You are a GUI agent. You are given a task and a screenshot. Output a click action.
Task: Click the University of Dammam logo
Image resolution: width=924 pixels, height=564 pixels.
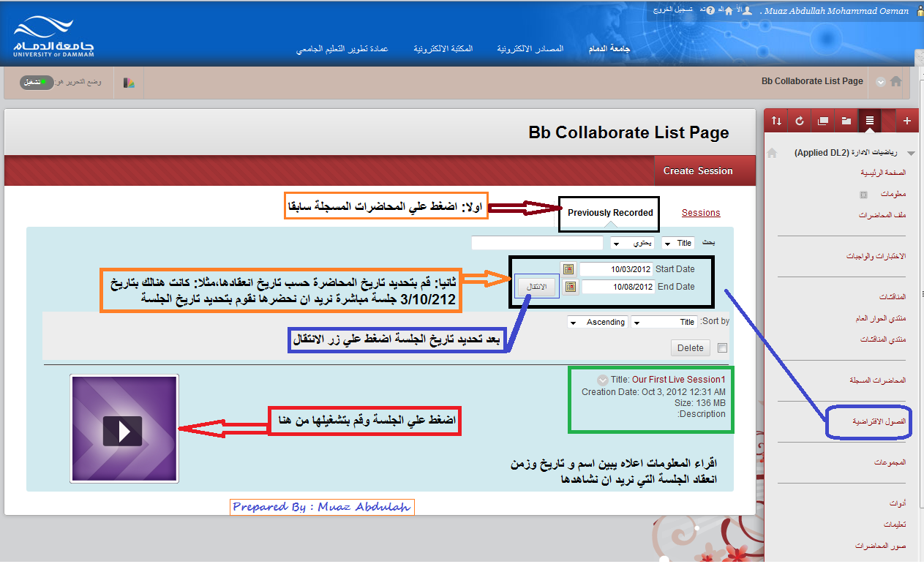coord(53,38)
